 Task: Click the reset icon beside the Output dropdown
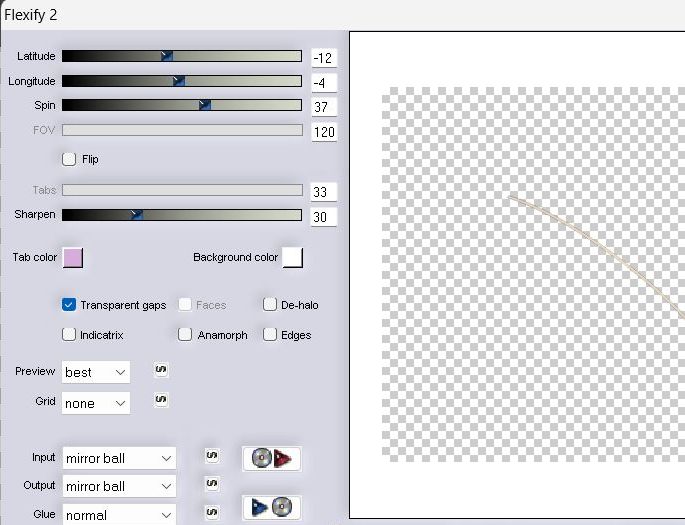211,484
